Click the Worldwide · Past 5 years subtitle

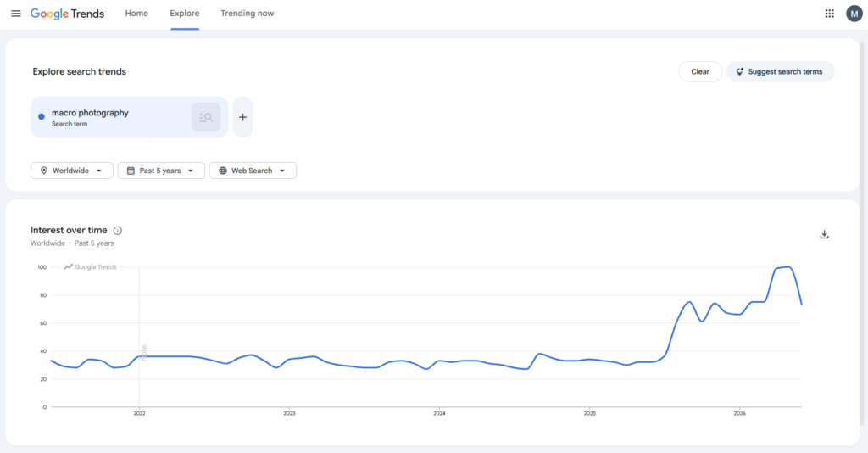(x=72, y=243)
